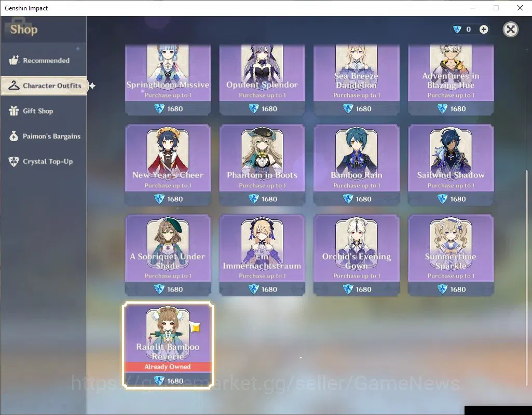Select the Phantom in Boots outfit
Screen dimensions: 532x415
(262, 165)
